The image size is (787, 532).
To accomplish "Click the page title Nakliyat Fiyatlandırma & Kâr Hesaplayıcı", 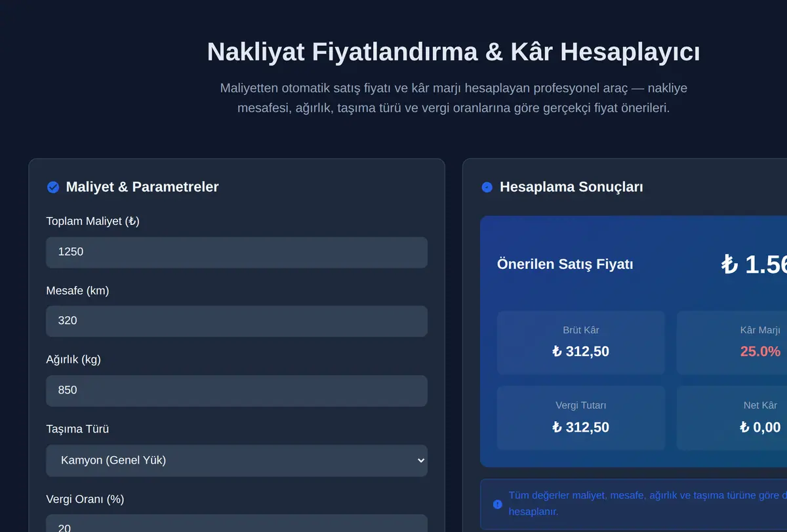I will 453,52.
